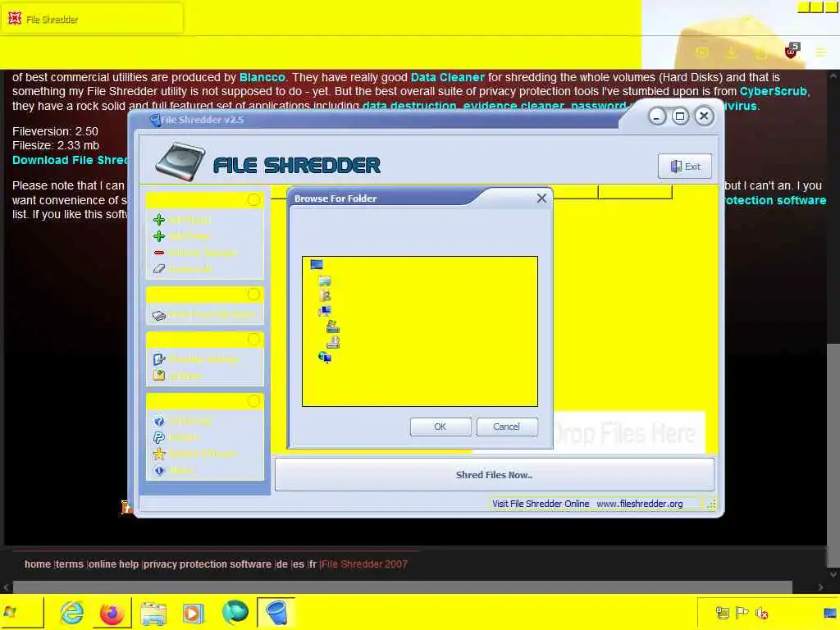This screenshot has height=630, width=840.
Task: Click the Update box icon in sidebar
Action: 159,376
